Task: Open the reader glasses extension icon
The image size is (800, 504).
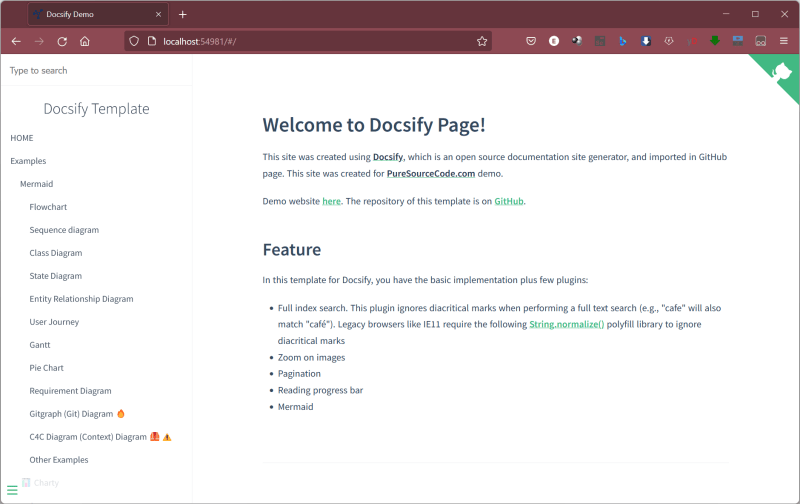Action: [x=761, y=41]
